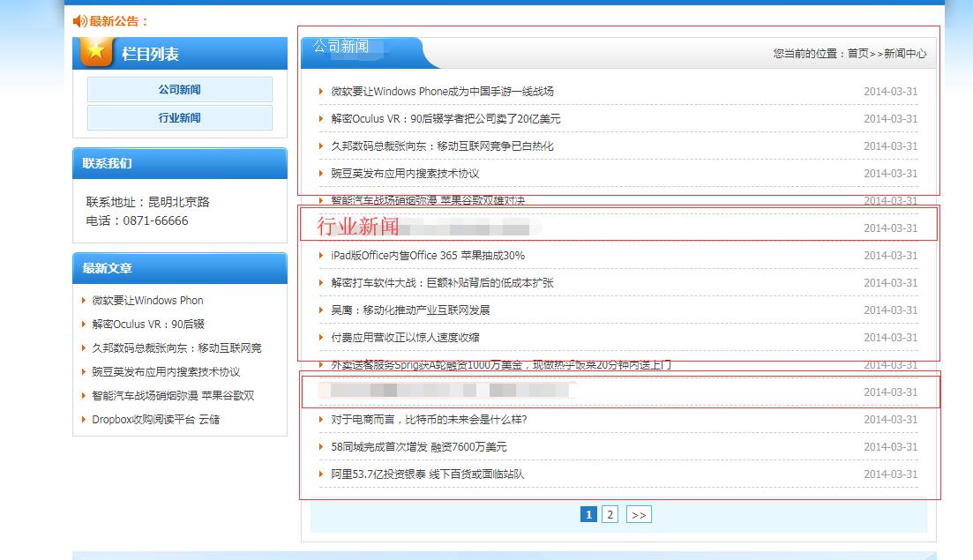Viewport: 973px width, 560px height.
Task: Open 公司新闻 category in sidebar
Action: (179, 90)
